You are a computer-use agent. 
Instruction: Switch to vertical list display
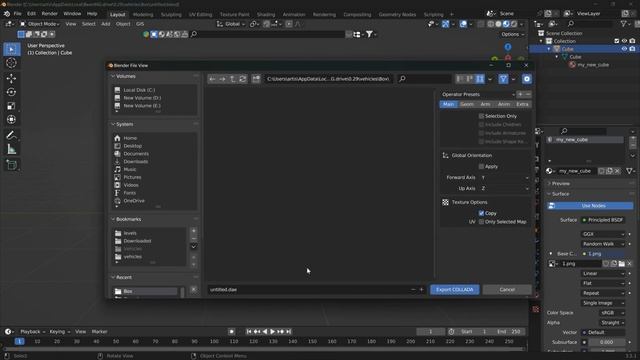[x=460, y=79]
